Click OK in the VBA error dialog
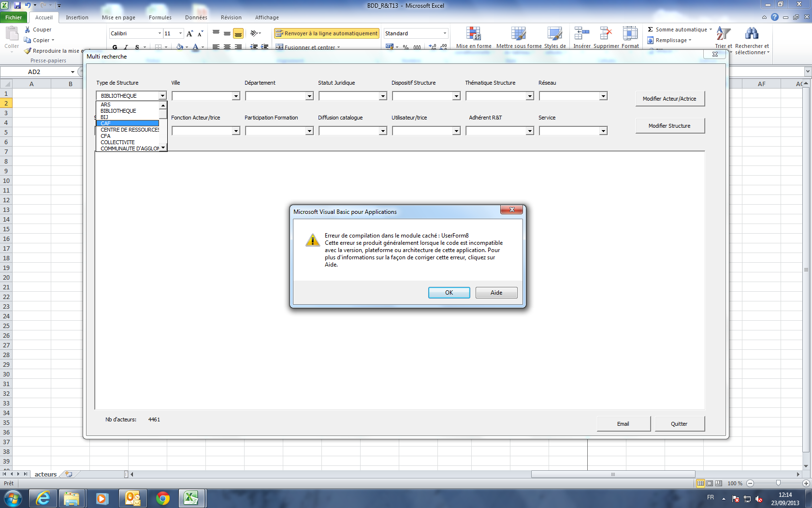Image resolution: width=812 pixels, height=508 pixels. 449,293
